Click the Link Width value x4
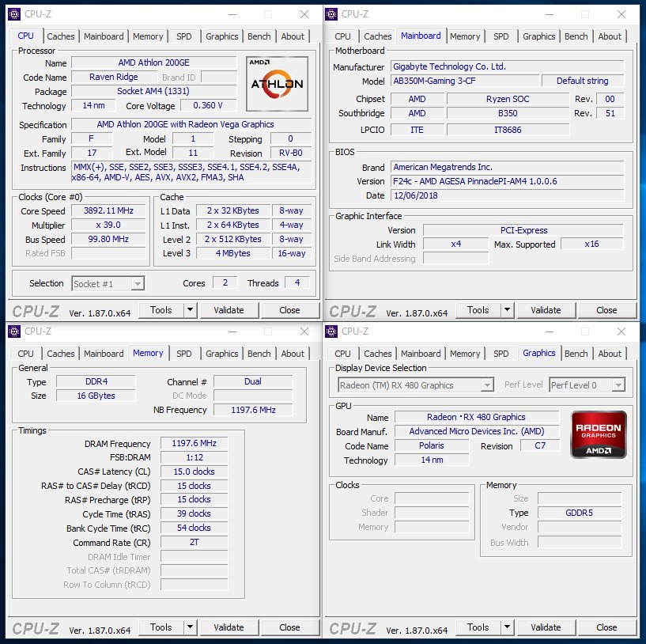 [x=455, y=244]
